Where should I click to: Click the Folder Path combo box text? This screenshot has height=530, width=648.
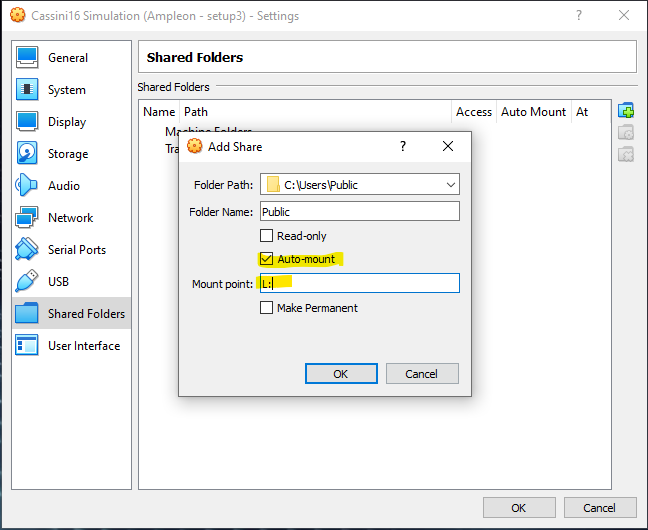pos(321,185)
